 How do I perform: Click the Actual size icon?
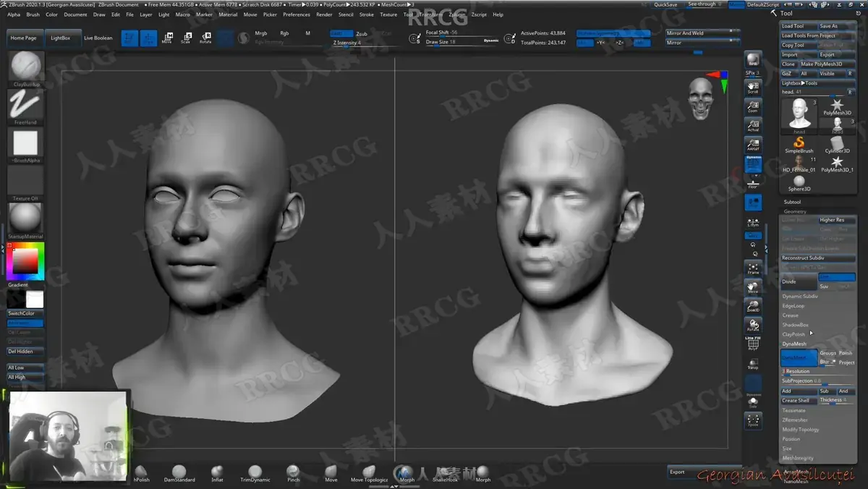coord(753,125)
